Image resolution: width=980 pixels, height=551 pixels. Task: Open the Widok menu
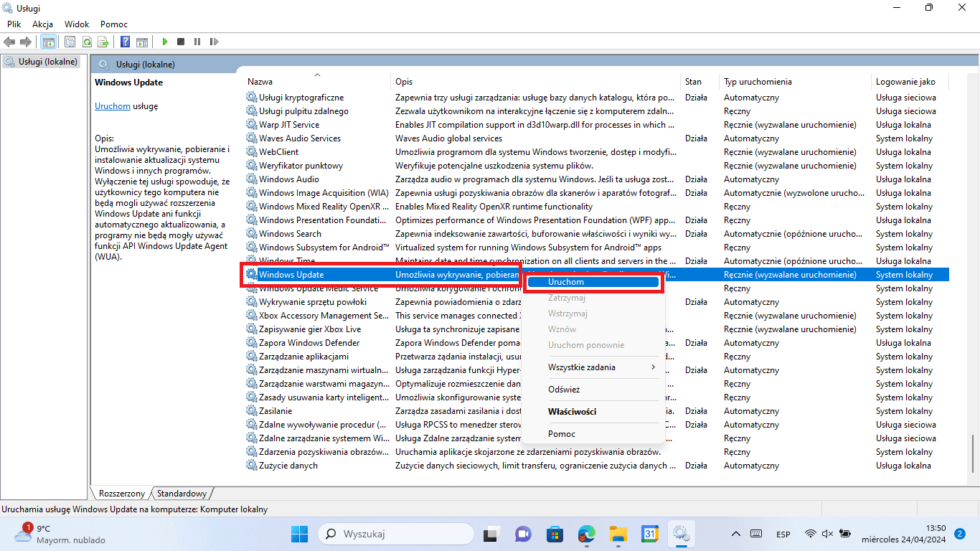(x=77, y=24)
